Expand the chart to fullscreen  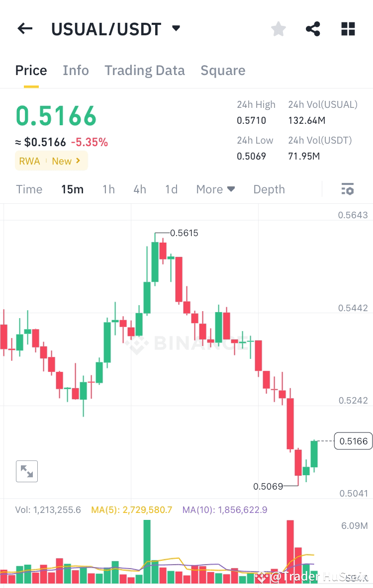[27, 471]
